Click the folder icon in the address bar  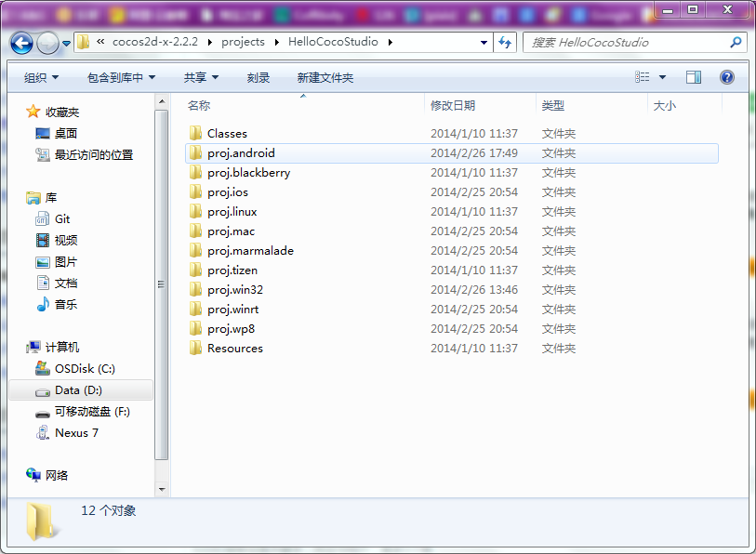click(82, 43)
